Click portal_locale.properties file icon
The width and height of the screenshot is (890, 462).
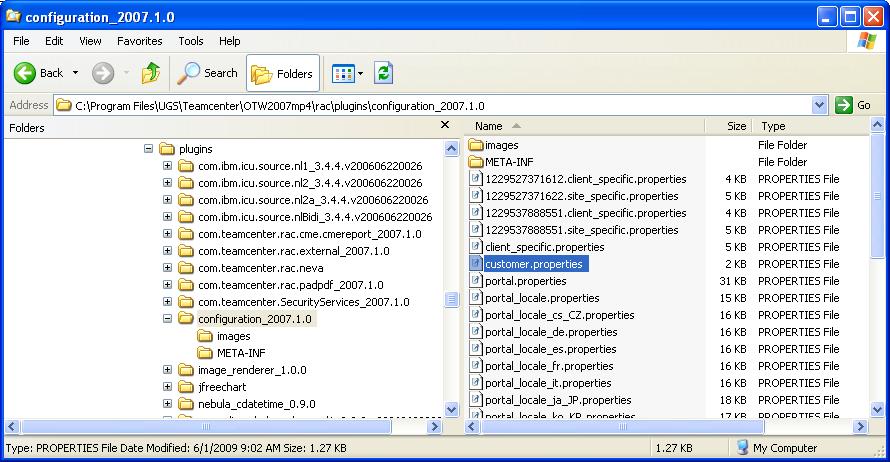pos(476,298)
